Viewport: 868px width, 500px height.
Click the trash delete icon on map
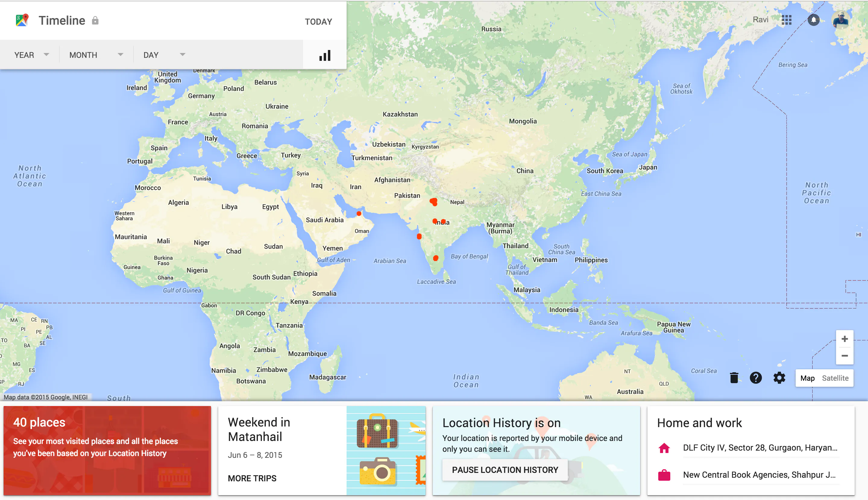(x=734, y=378)
